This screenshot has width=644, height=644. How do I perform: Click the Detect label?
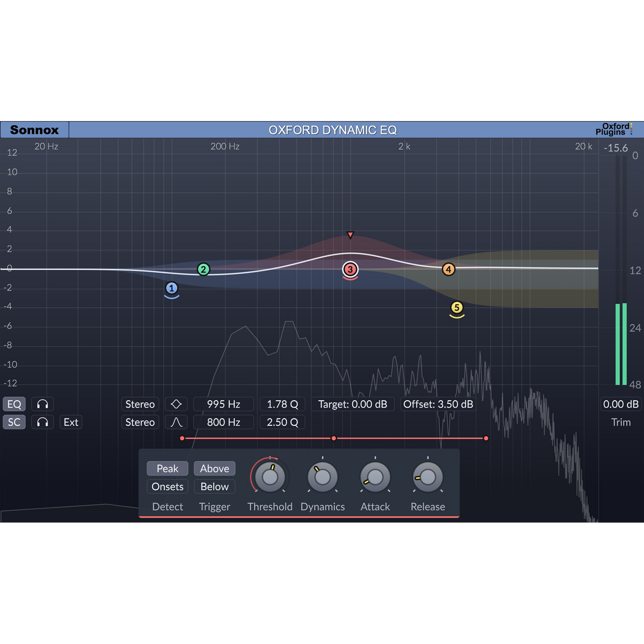167,506
